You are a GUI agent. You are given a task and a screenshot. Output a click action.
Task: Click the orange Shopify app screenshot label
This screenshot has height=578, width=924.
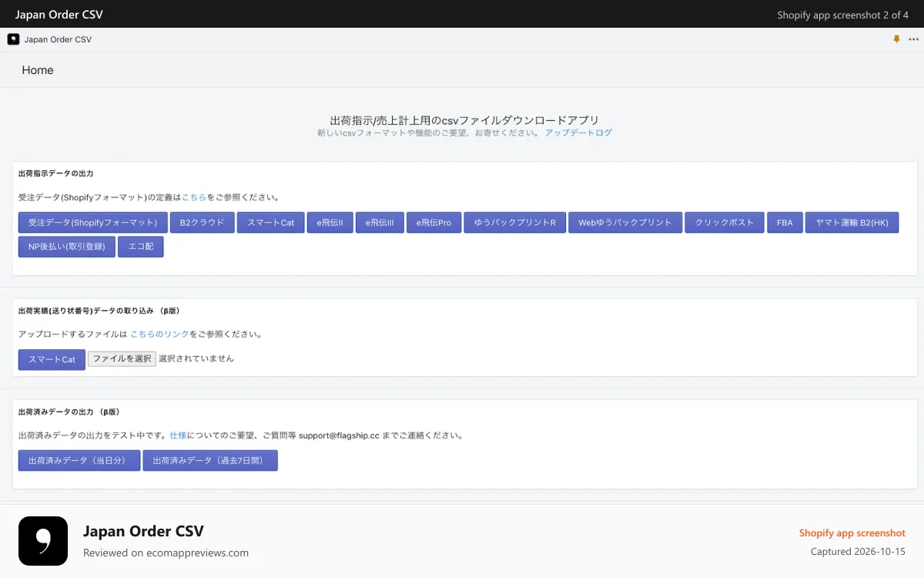(x=852, y=533)
